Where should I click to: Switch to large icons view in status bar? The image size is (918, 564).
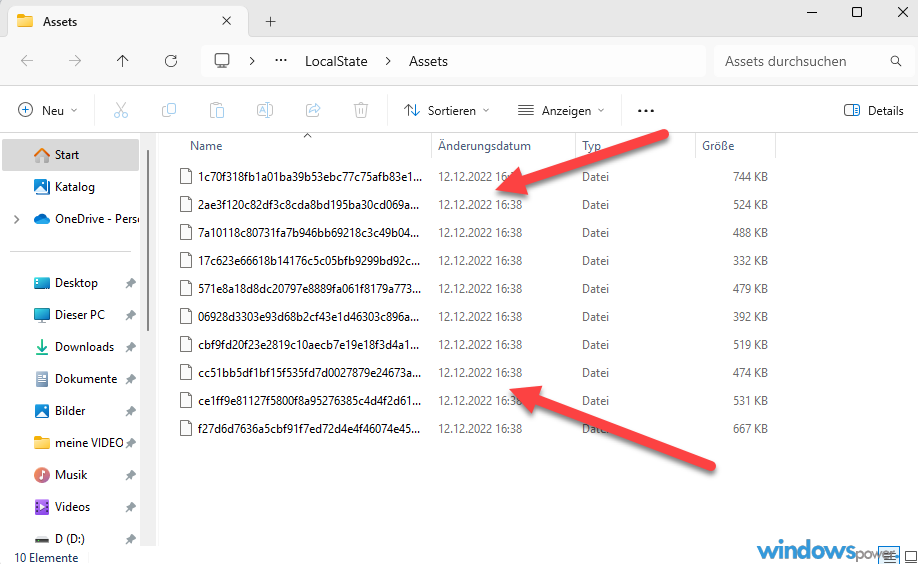coord(910,556)
